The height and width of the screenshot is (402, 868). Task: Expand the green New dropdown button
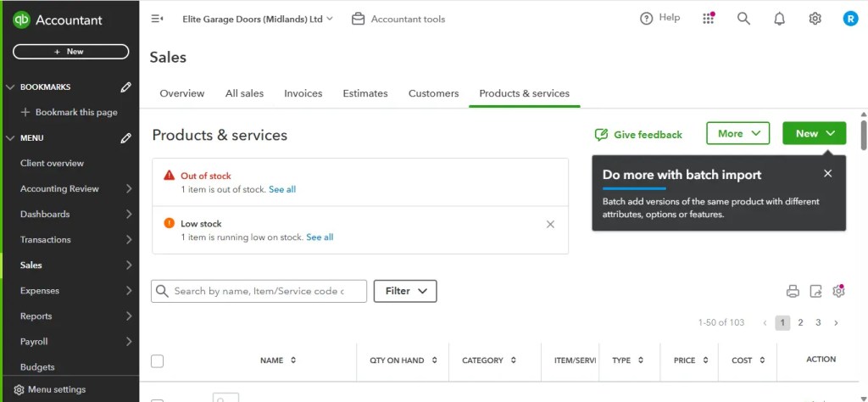[815, 133]
